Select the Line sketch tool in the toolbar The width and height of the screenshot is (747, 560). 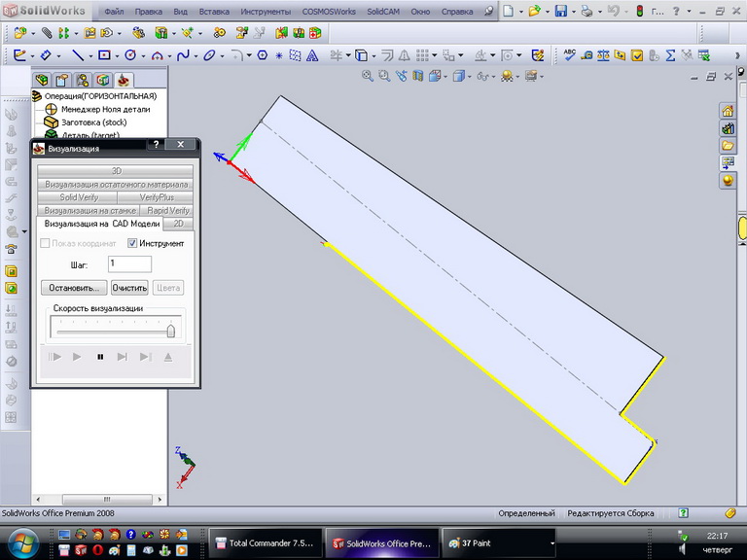tap(78, 55)
